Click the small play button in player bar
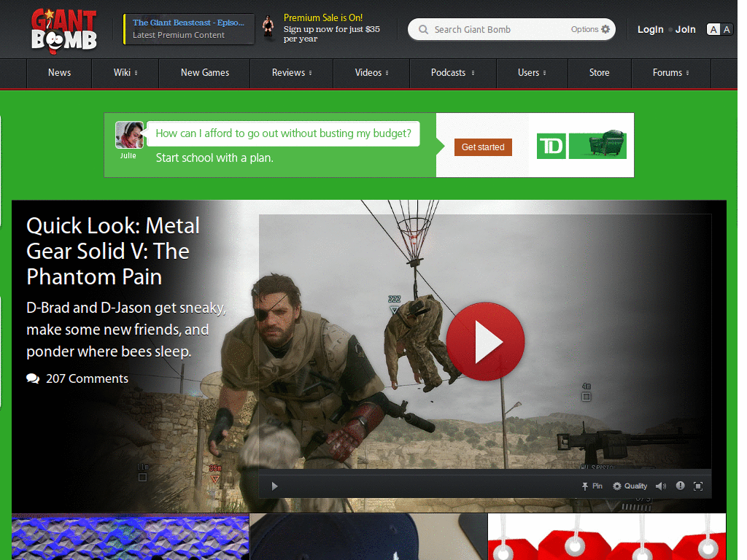Image resolution: width=747 pixels, height=560 pixels. [274, 486]
